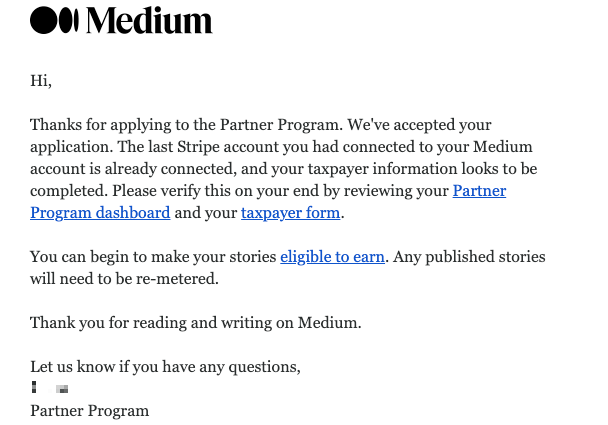Click the "Partner Program" signature line
The height and width of the screenshot is (425, 608).
89,410
